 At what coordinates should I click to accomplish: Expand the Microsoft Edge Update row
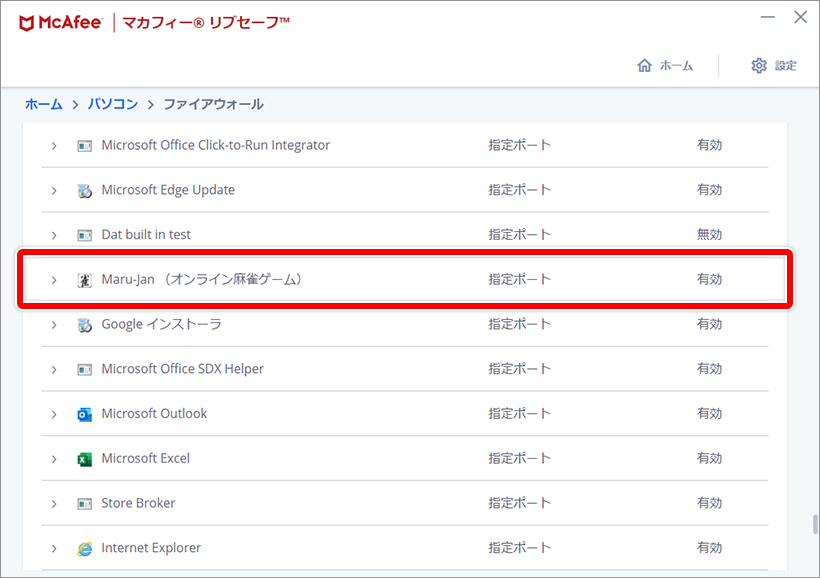click(54, 190)
